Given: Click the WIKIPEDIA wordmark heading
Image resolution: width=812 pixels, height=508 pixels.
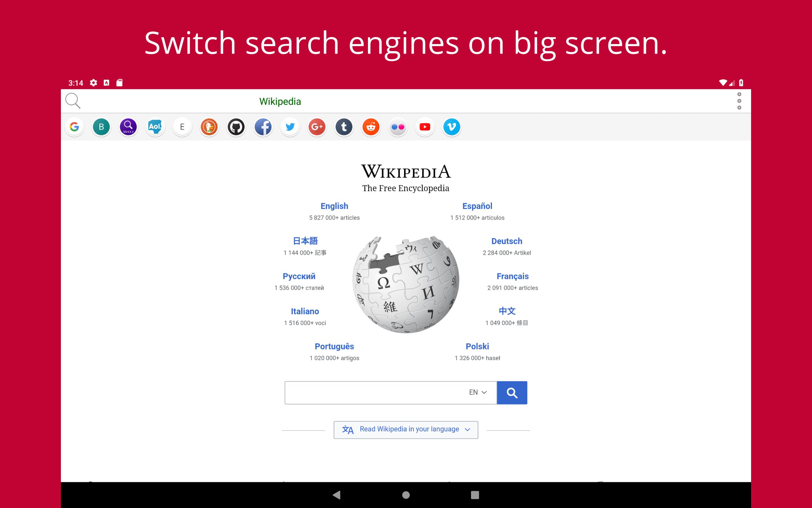Looking at the screenshot, I should [406, 171].
